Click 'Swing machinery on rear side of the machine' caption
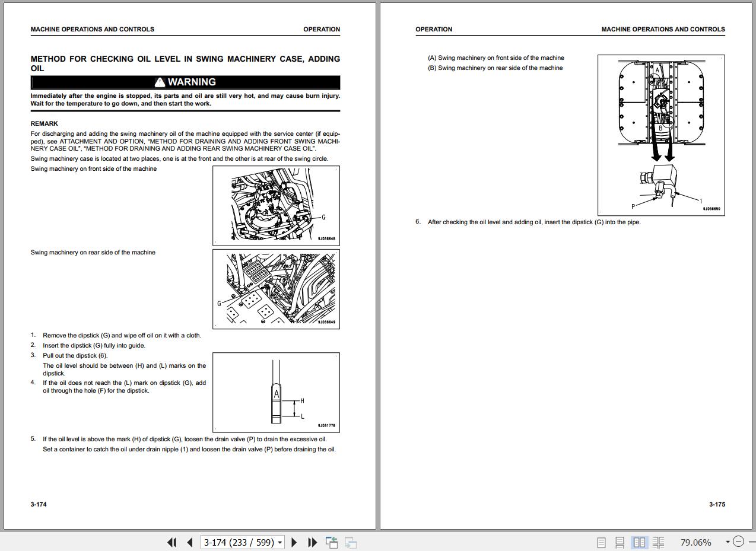 [93, 252]
